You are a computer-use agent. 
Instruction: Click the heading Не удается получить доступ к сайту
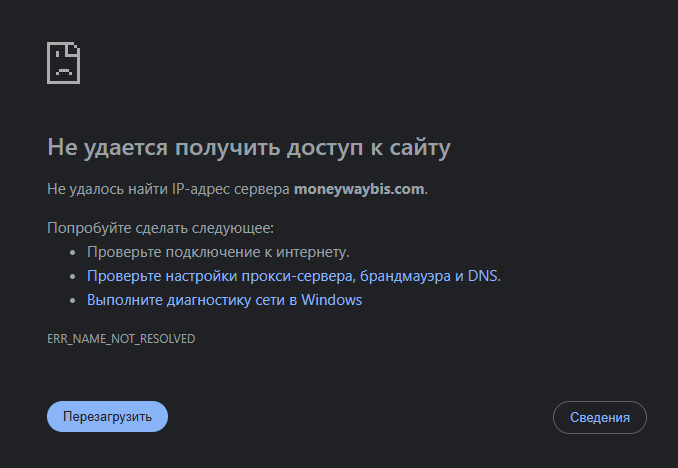pyautogui.click(x=249, y=148)
